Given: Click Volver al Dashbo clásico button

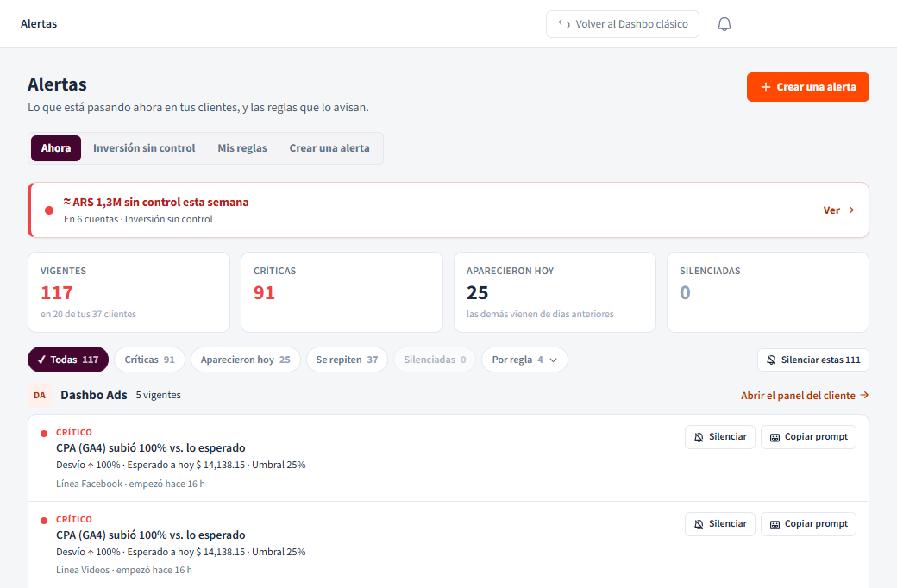Looking at the screenshot, I should [x=623, y=24].
